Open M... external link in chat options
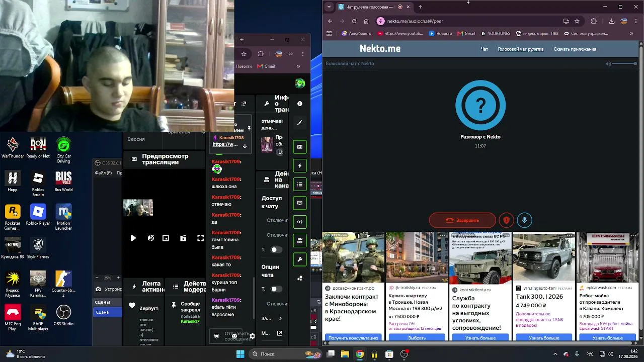 coord(280,333)
